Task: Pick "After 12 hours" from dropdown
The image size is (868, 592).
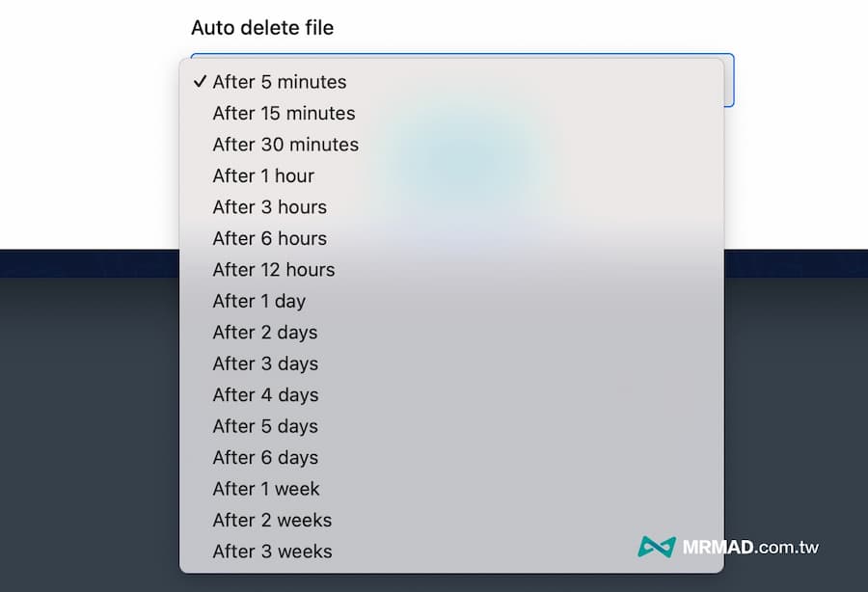Action: [x=274, y=270]
